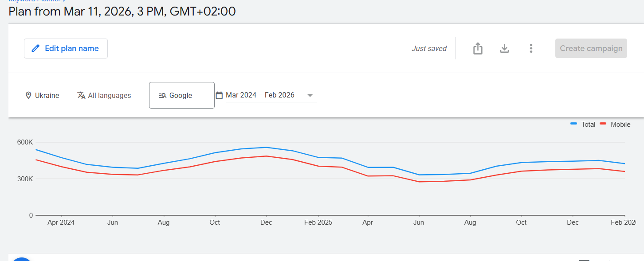Click the location pin icon beside Ukraine
The image size is (644, 261).
pos(28,95)
